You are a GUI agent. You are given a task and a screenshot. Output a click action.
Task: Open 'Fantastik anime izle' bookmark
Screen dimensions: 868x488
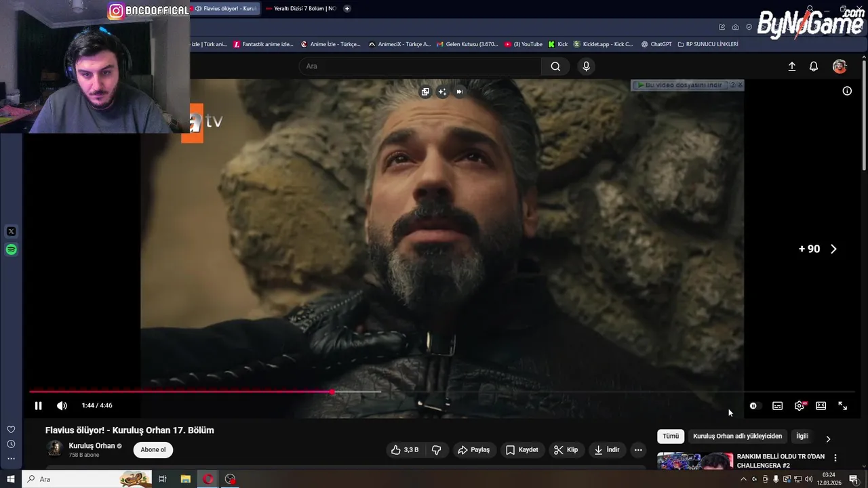tap(263, 44)
